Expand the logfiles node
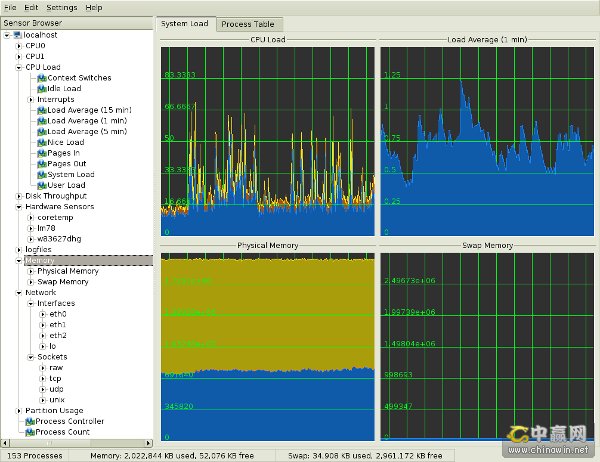 click(x=19, y=250)
